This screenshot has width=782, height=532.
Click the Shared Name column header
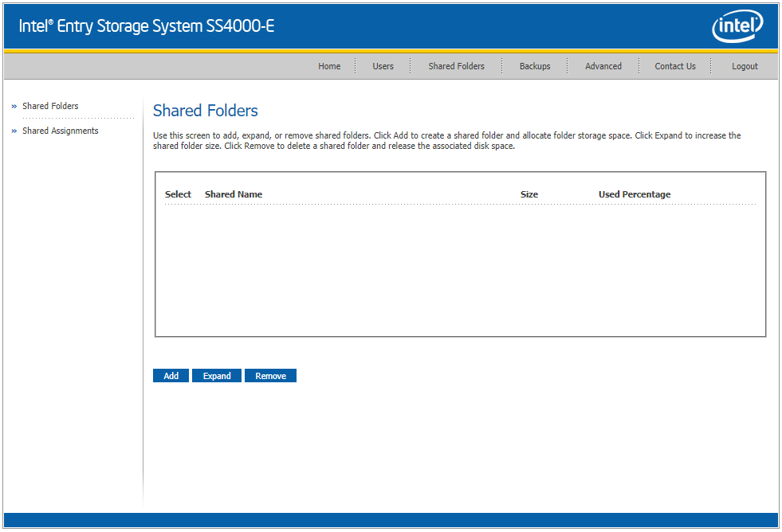(x=234, y=194)
